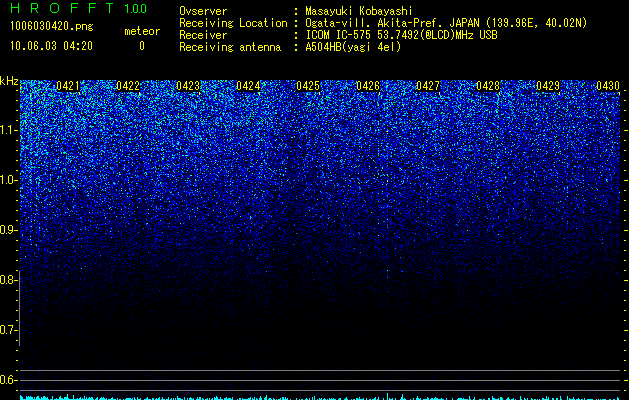
Task: Click the Ovserver field label
Action: [203, 11]
